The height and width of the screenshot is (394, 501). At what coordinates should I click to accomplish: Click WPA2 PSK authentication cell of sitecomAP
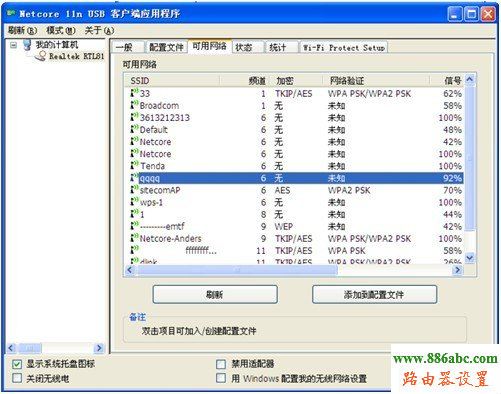click(349, 190)
